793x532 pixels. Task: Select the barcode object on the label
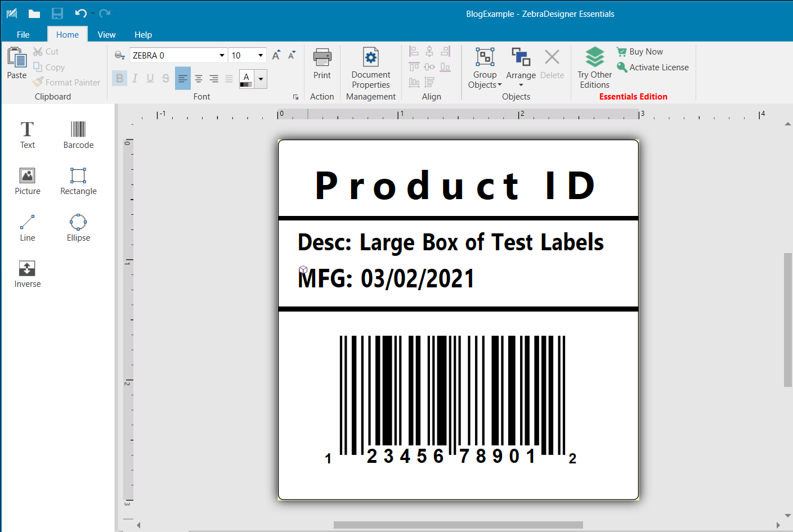point(452,399)
